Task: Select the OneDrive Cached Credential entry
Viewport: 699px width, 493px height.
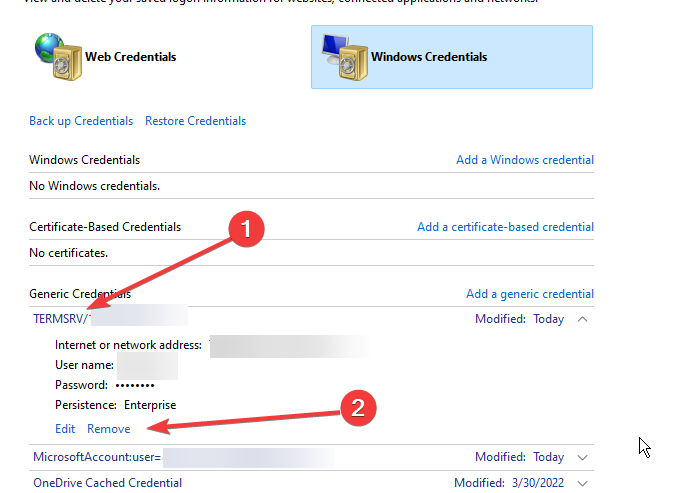Action: 107,482
